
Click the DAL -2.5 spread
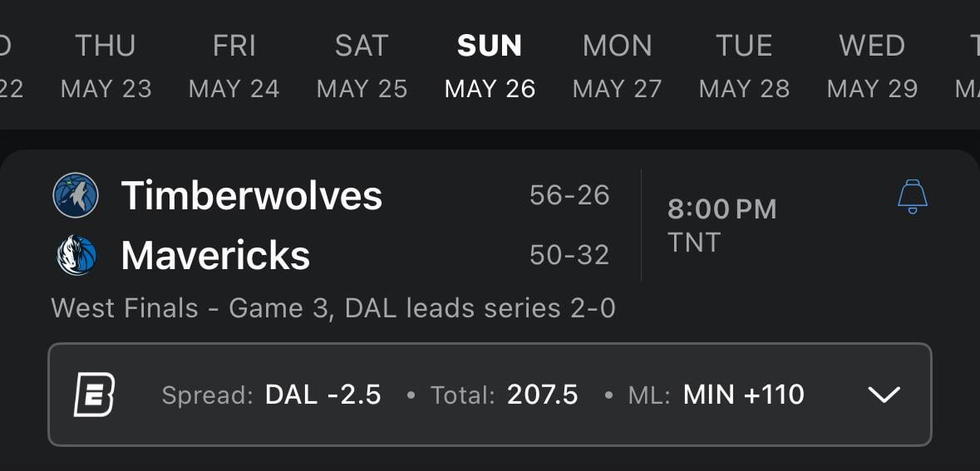323,395
